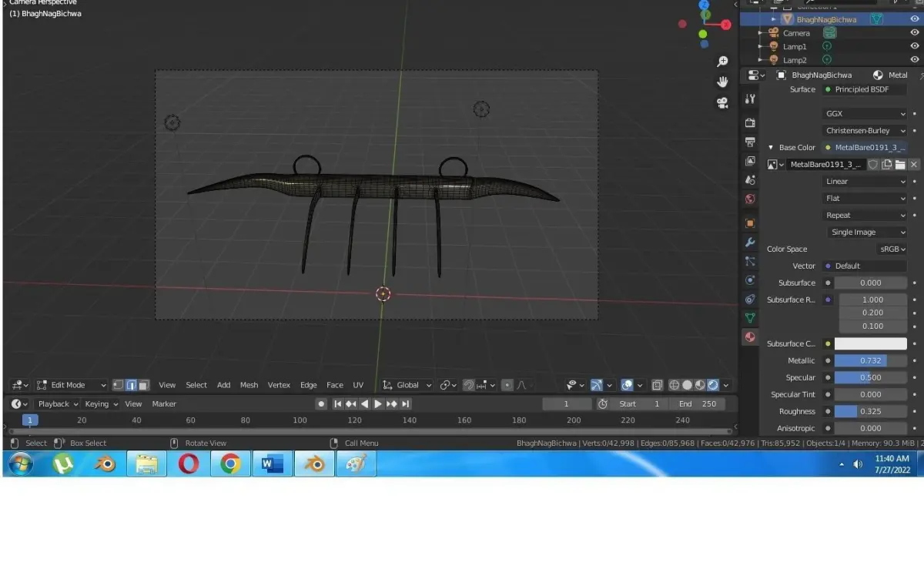Open the Edge menu
Viewport: 924px width, 569px height.
click(309, 385)
